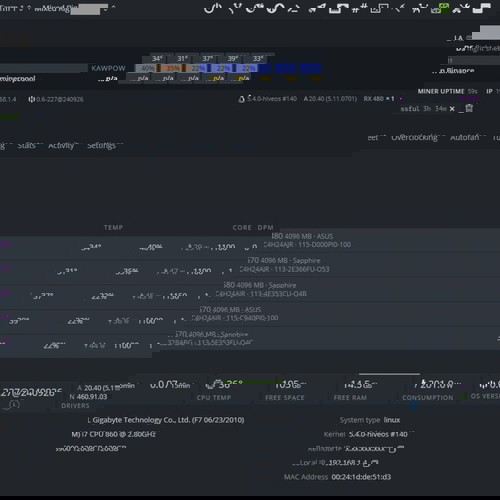Click the 31° GPU temperature chip
The width and height of the screenshot is (500, 500).
[x=182, y=59]
